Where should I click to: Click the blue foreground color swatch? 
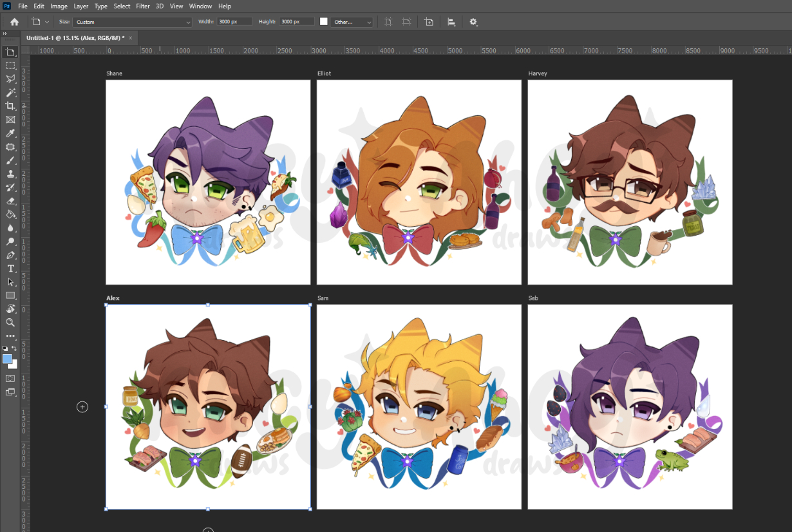pos(7,359)
